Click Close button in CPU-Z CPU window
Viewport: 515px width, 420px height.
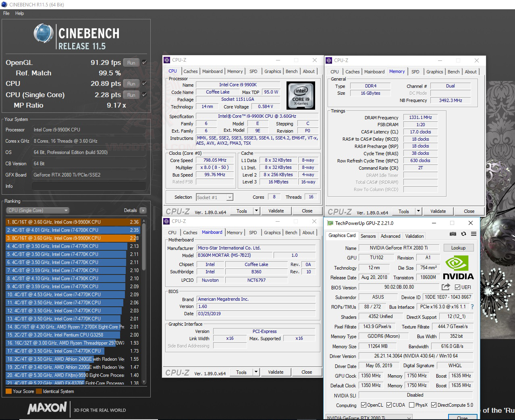307,210
